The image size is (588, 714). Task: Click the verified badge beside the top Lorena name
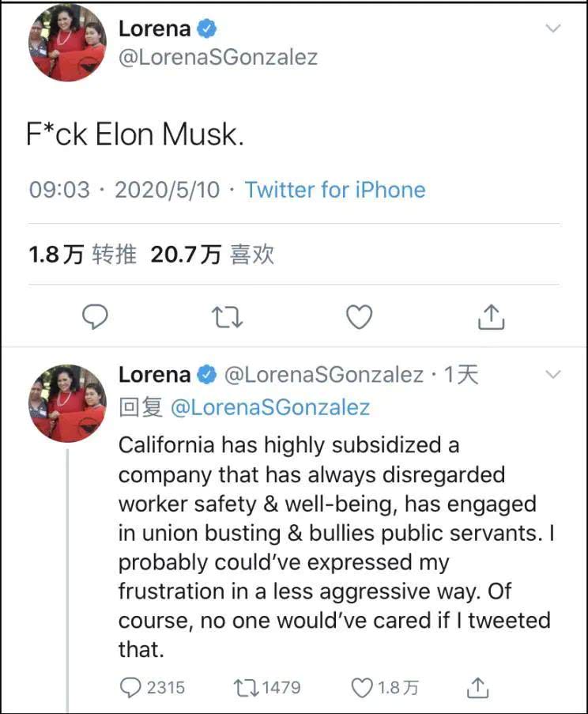(207, 28)
